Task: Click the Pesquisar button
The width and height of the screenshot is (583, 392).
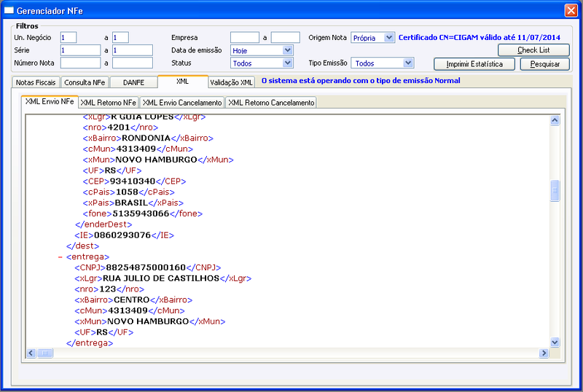Action: point(544,64)
